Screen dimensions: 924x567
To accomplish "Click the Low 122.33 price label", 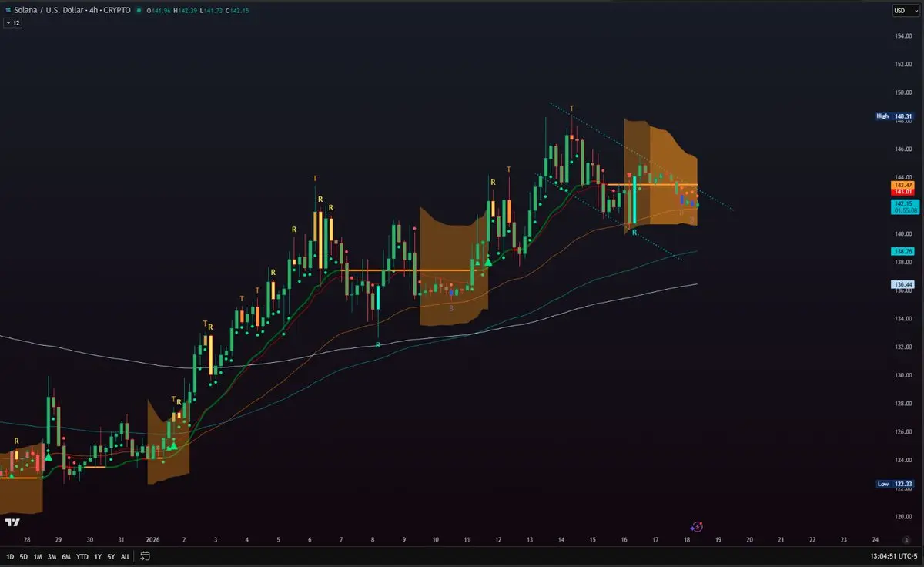I will coord(893,484).
